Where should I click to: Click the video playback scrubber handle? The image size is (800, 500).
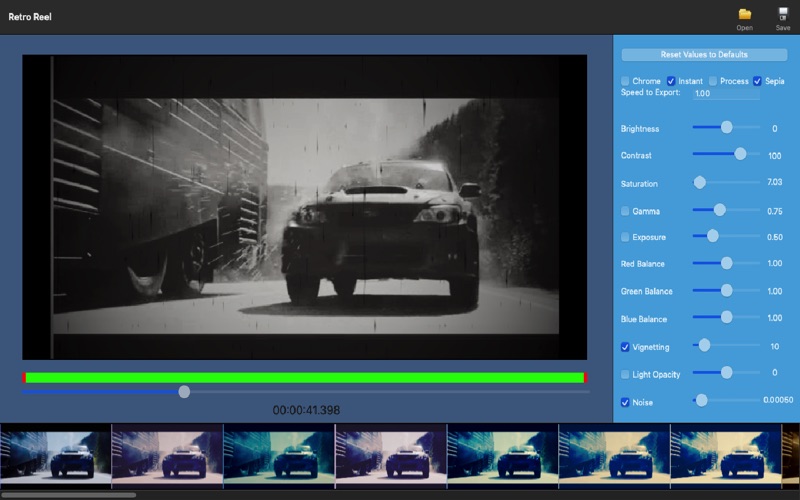(184, 392)
